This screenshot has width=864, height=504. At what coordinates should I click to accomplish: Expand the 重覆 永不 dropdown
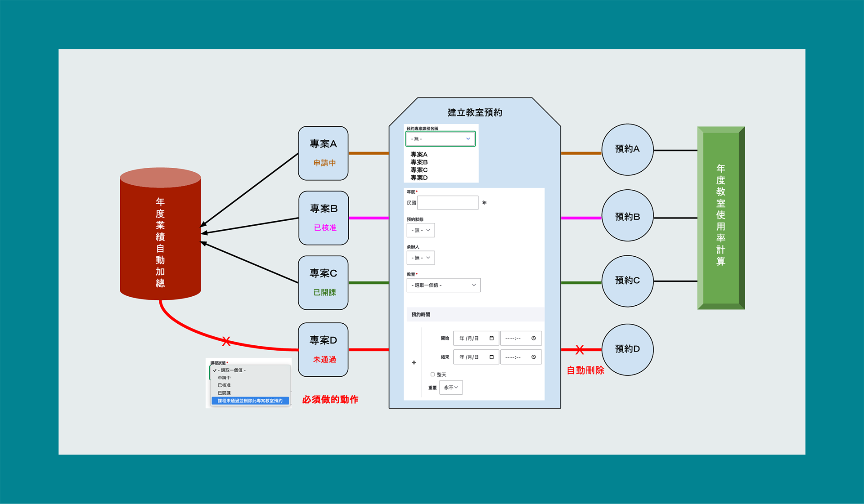451,388
